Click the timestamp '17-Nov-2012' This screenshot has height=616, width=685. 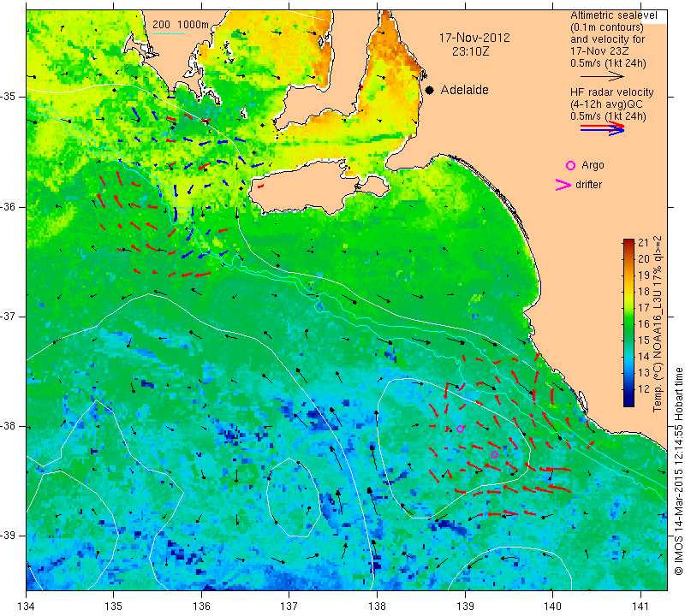point(474,38)
